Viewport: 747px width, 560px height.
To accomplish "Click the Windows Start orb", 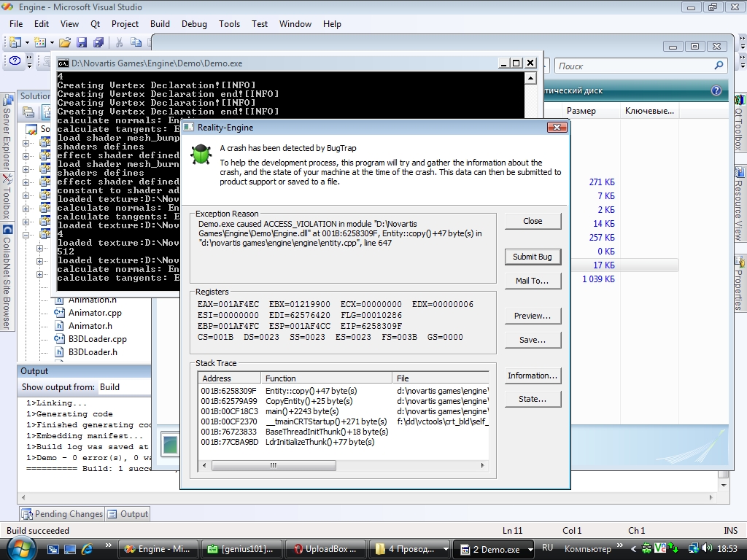I will coord(21,548).
